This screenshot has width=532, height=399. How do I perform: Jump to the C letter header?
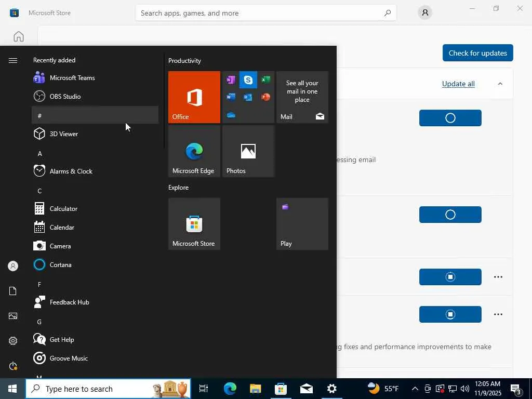[x=95, y=191]
